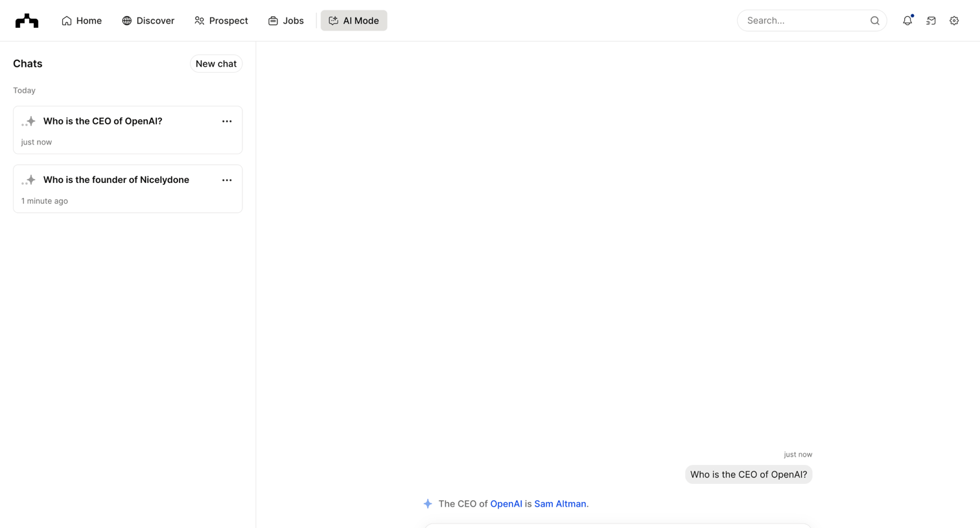Click the app logo in top-left corner
Screen dimensions: 980x528
(x=27, y=21)
